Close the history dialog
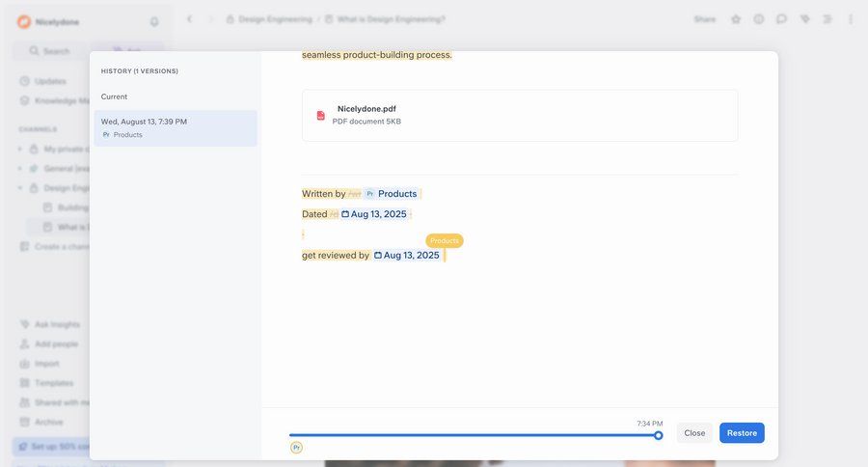Screen dimensions: 868x467 pyautogui.click(x=694, y=433)
